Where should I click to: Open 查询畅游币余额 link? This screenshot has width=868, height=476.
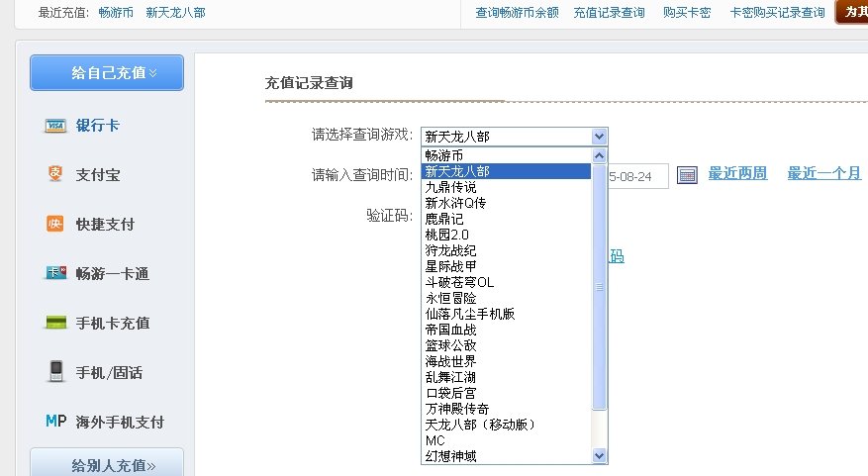(517, 12)
